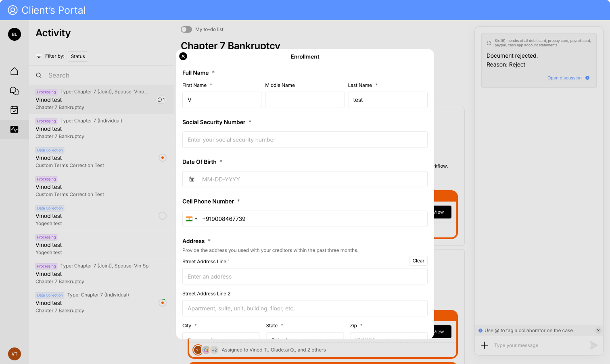This screenshot has height=364, width=610.
Task: Open the chat messages sidebar icon
Action: point(14,91)
